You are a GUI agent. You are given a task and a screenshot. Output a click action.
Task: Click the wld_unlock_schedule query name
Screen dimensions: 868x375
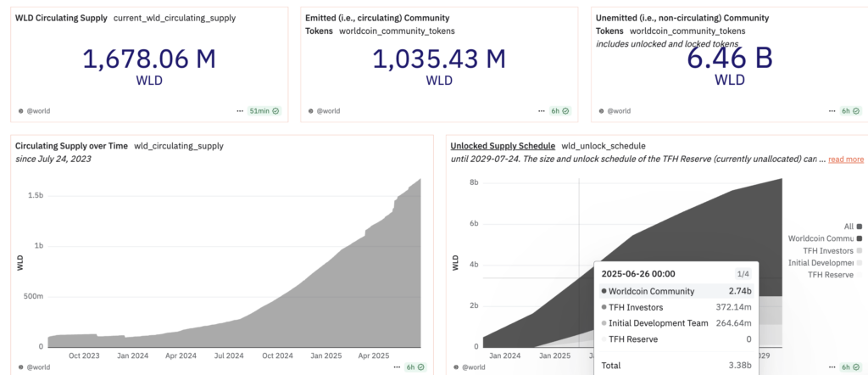coord(604,146)
